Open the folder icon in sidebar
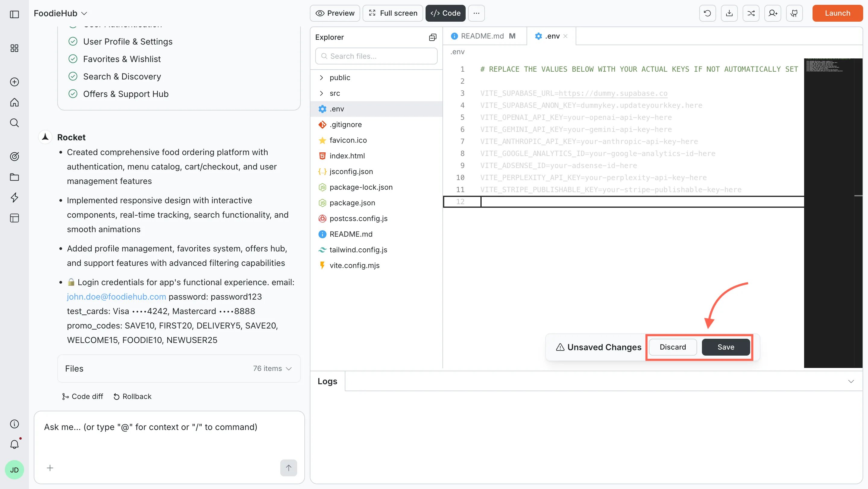This screenshot has height=489, width=868. (x=14, y=177)
